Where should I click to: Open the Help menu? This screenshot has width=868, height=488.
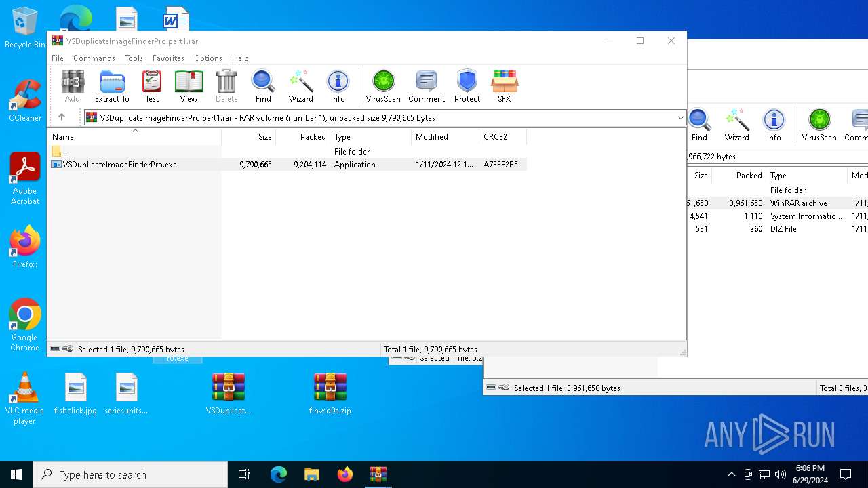coord(240,58)
